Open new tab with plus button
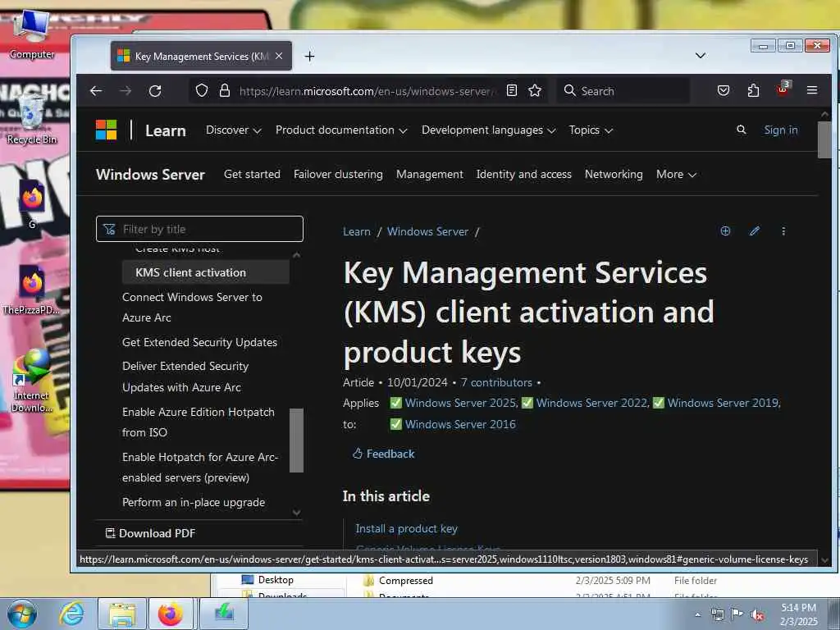The height and width of the screenshot is (630, 840). click(309, 56)
